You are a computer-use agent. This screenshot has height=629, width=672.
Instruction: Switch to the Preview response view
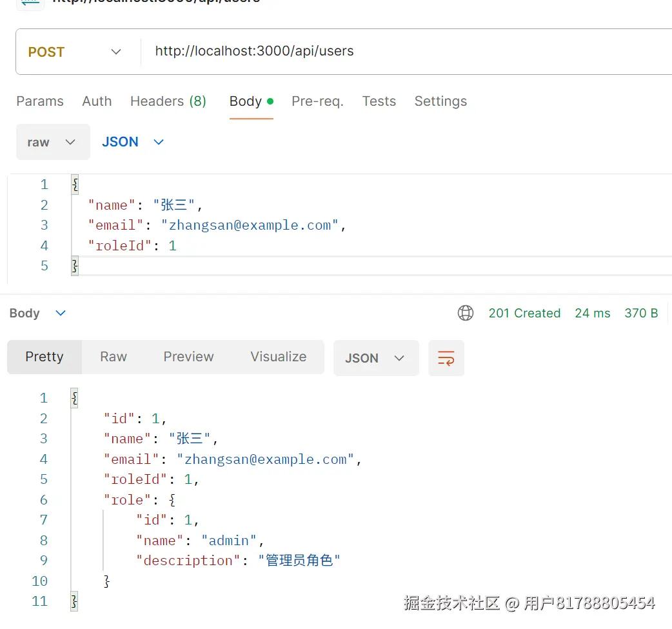point(188,357)
